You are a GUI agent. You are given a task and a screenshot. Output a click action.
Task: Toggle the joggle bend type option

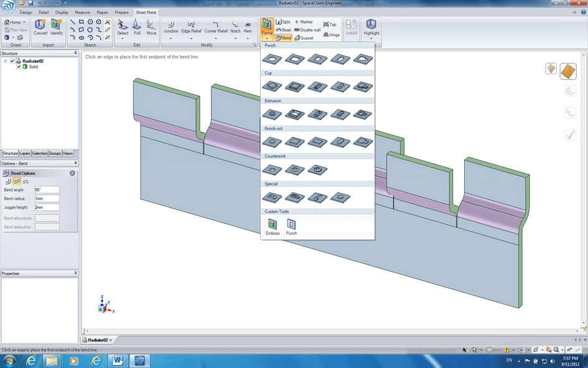pyautogui.click(x=17, y=182)
